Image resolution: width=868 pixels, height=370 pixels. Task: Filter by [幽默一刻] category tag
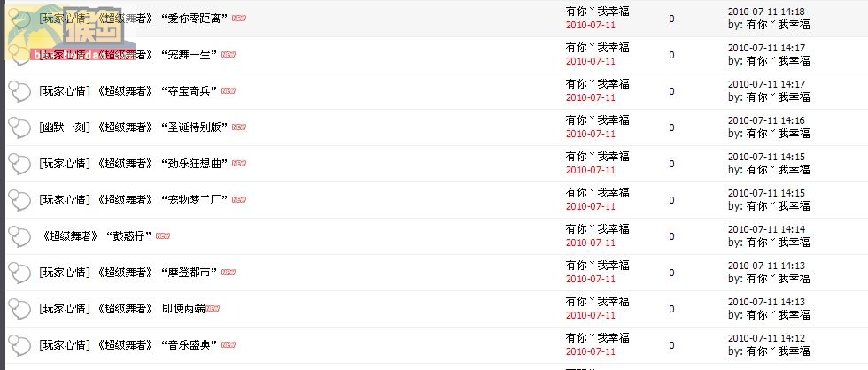pos(64,127)
